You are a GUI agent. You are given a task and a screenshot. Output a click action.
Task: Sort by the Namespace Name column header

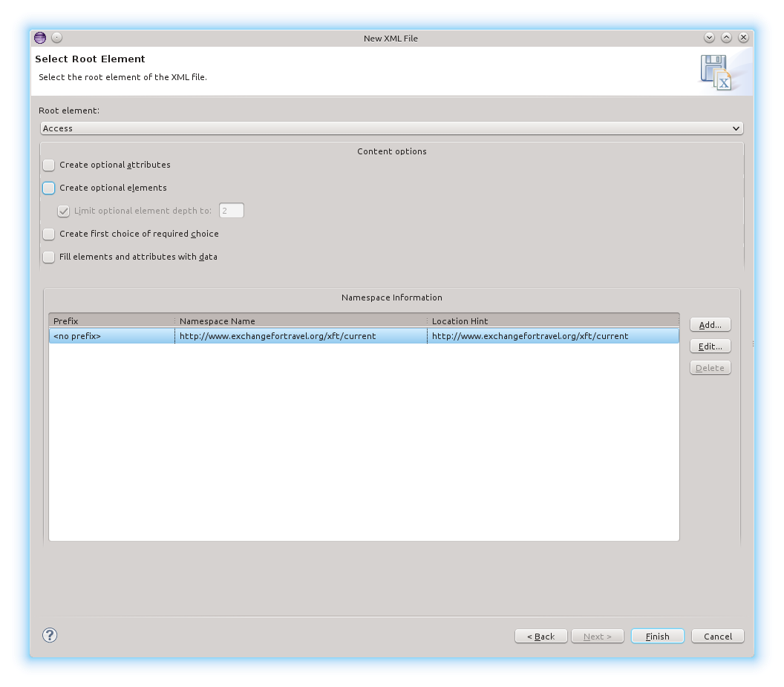(301, 321)
